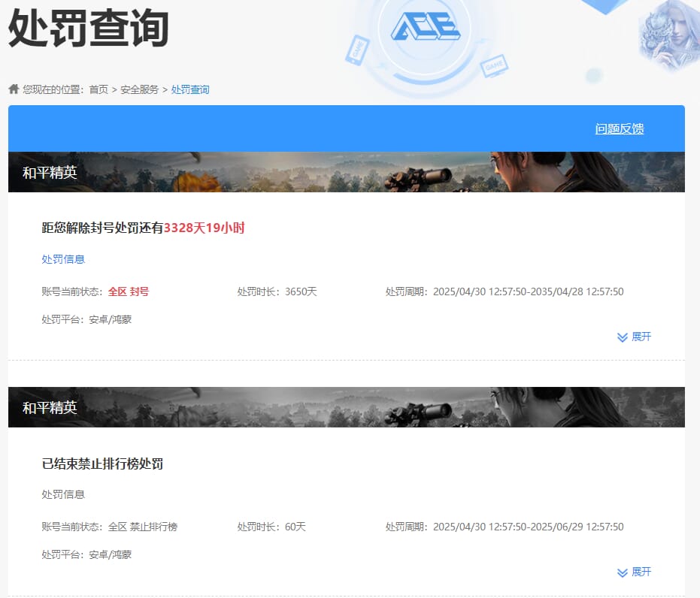Open the 处罚信息 link in the first card
This screenshot has height=598, width=700.
[62, 259]
